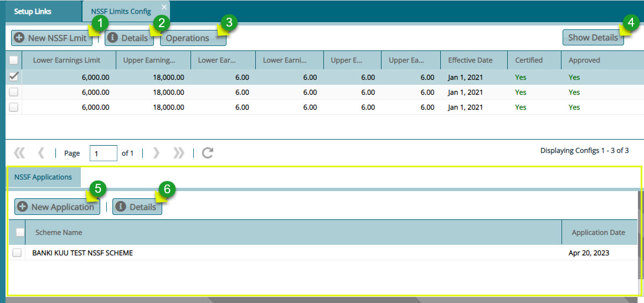Screen dimensions: 644x303
Task: Check the BANKI KUU TEST NSSF SCHEME row checkbox
Action: tap(17, 253)
